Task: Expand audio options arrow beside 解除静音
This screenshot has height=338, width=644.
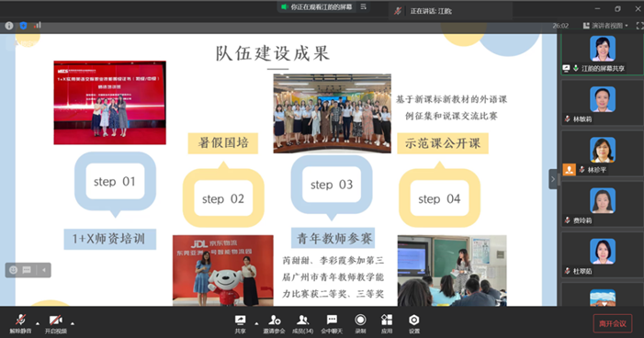Action: coord(38,323)
